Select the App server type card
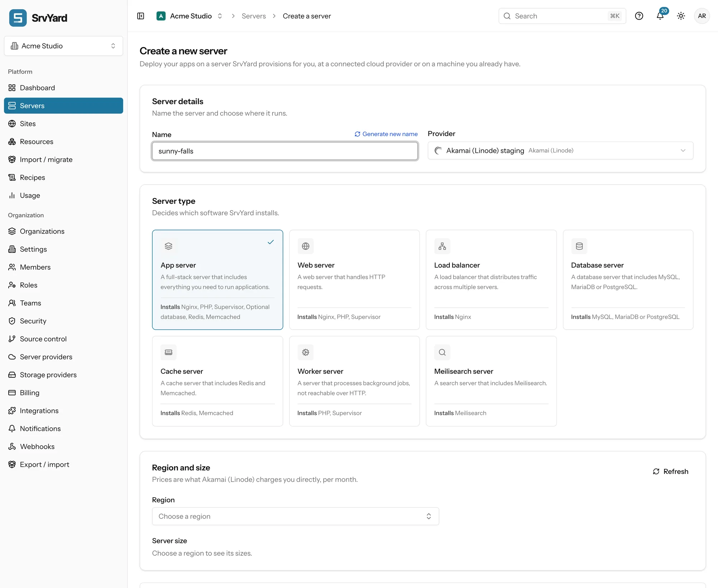Viewport: 718px width, 588px height. 218,280
